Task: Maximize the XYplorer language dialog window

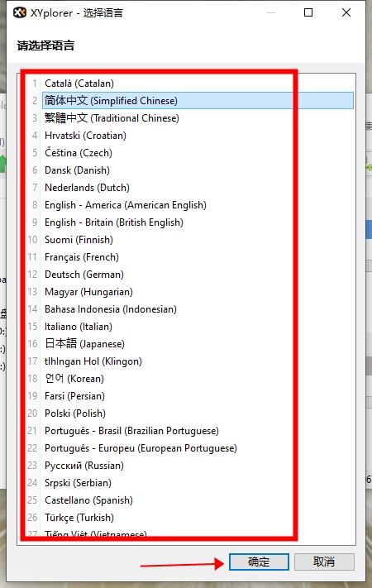Action: 308,12
